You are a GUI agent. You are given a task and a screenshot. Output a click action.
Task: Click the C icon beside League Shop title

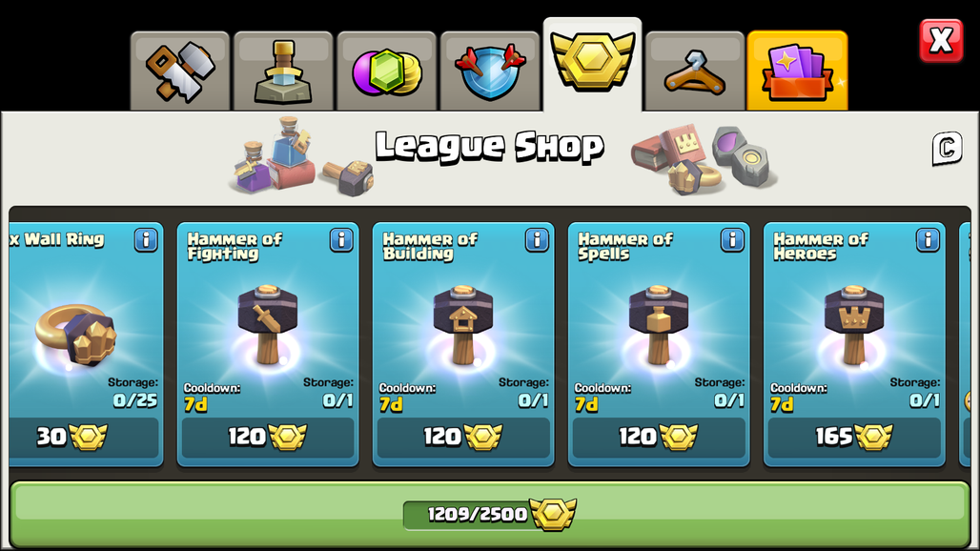click(947, 149)
